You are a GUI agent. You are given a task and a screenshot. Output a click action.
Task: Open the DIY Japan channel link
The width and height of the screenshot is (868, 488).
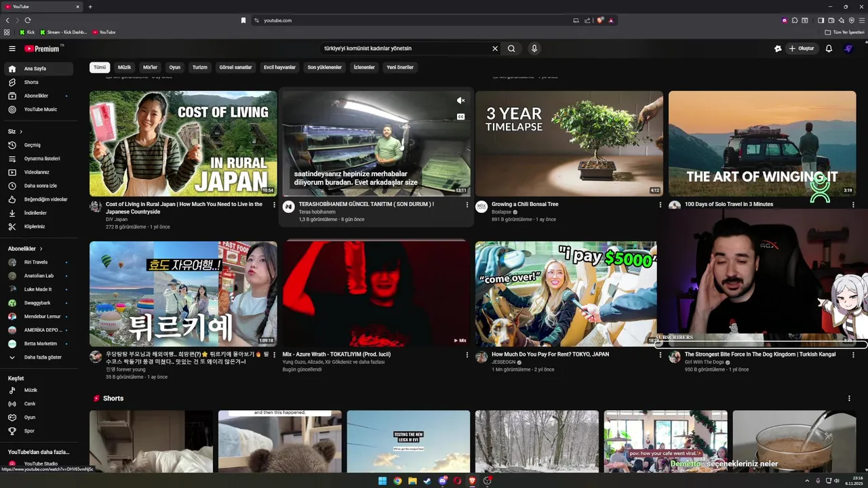(x=117, y=220)
